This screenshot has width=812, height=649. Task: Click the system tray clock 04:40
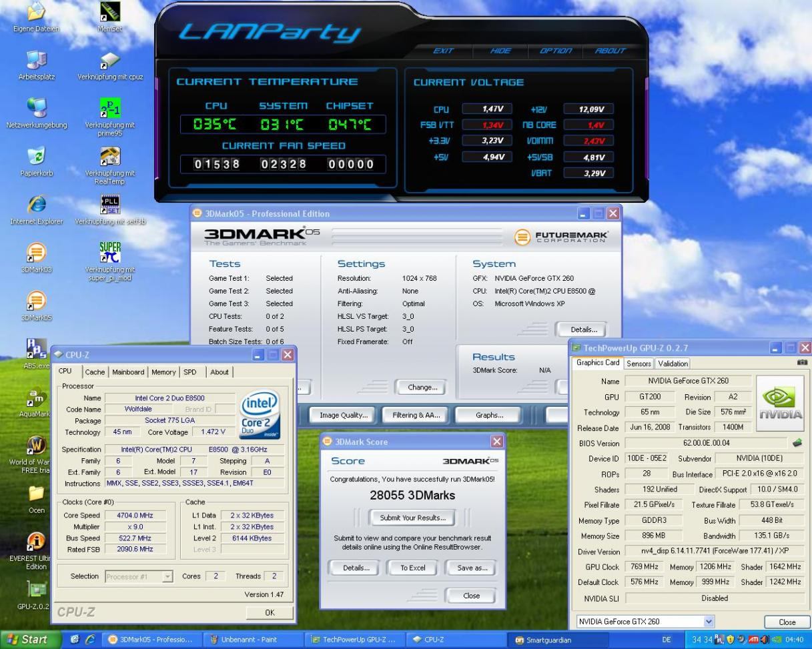pos(795,640)
